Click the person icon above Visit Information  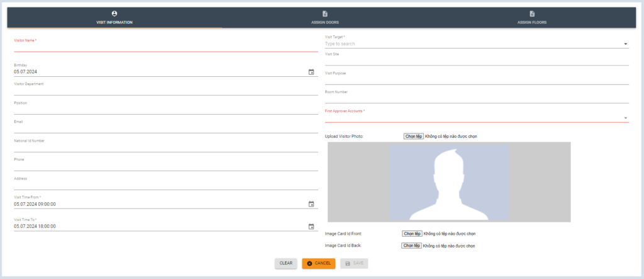114,14
